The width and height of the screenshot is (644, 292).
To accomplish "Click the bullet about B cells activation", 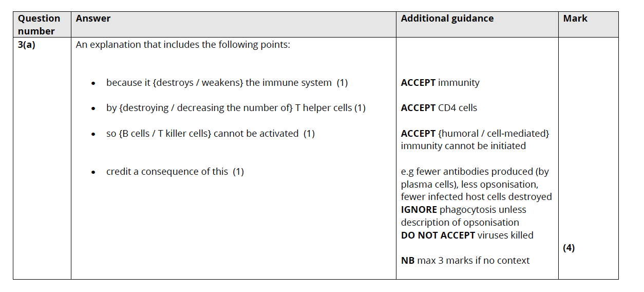I will point(210,134).
